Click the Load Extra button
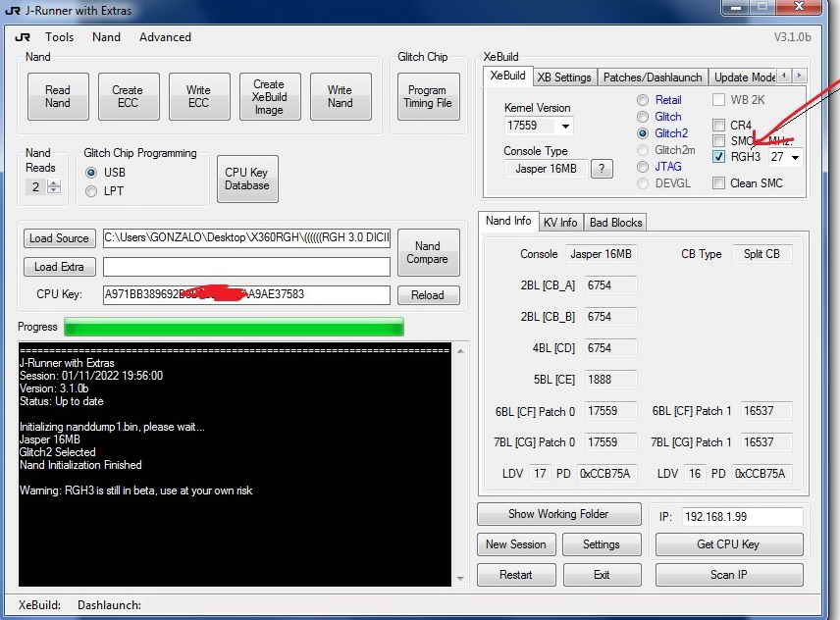The width and height of the screenshot is (840, 620). [x=60, y=267]
